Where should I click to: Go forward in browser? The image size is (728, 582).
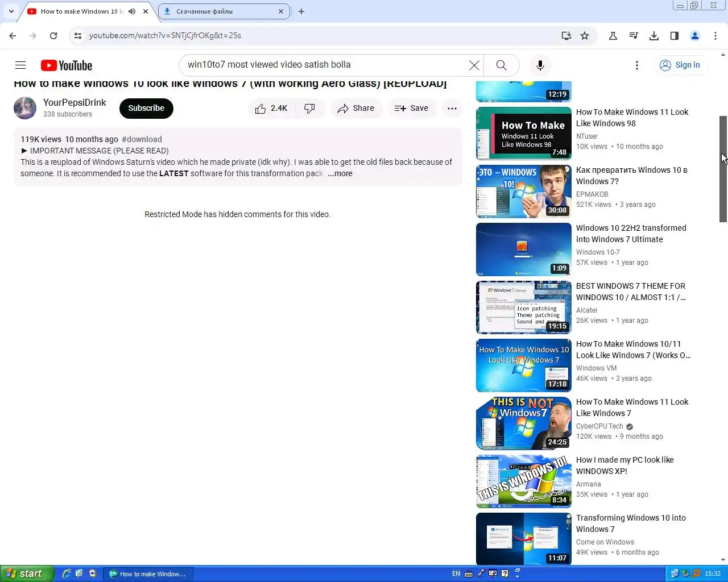coord(33,35)
